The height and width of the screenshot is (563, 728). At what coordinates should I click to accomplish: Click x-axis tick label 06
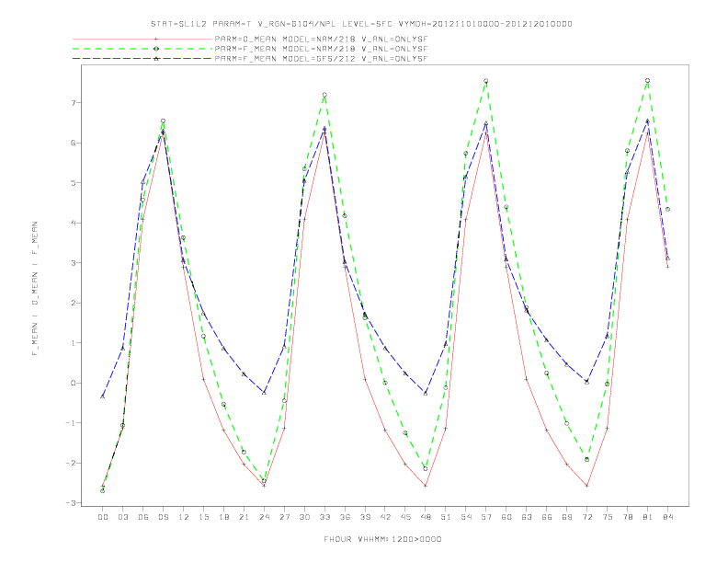pyautogui.click(x=143, y=517)
